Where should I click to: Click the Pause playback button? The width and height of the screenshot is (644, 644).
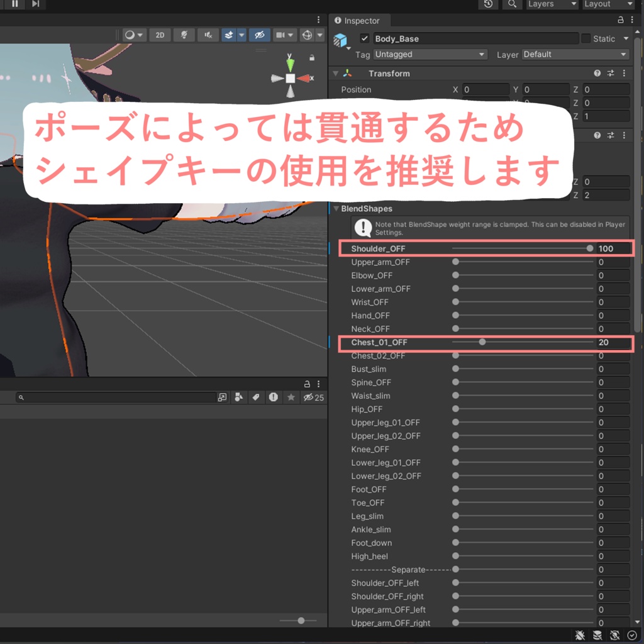(x=15, y=4)
